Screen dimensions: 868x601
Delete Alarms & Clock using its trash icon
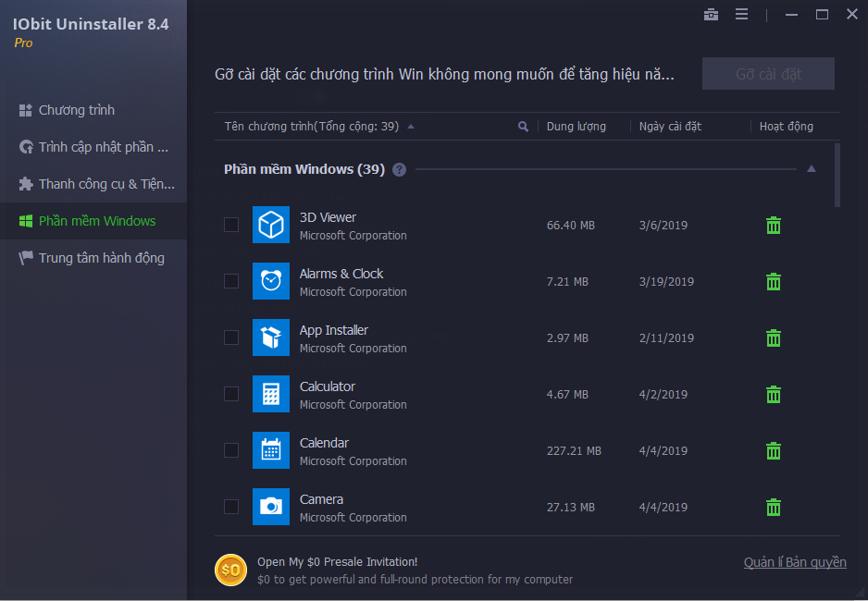click(x=774, y=282)
